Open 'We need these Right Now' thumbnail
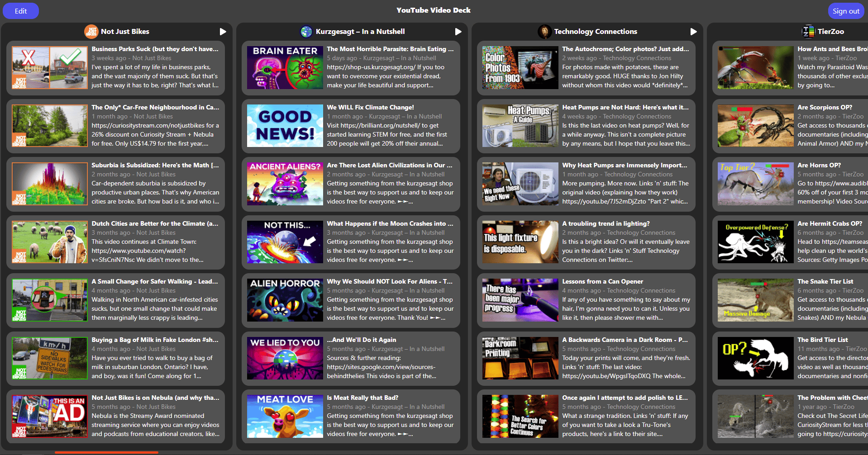Viewport: 868px width, 455px height. (520, 184)
